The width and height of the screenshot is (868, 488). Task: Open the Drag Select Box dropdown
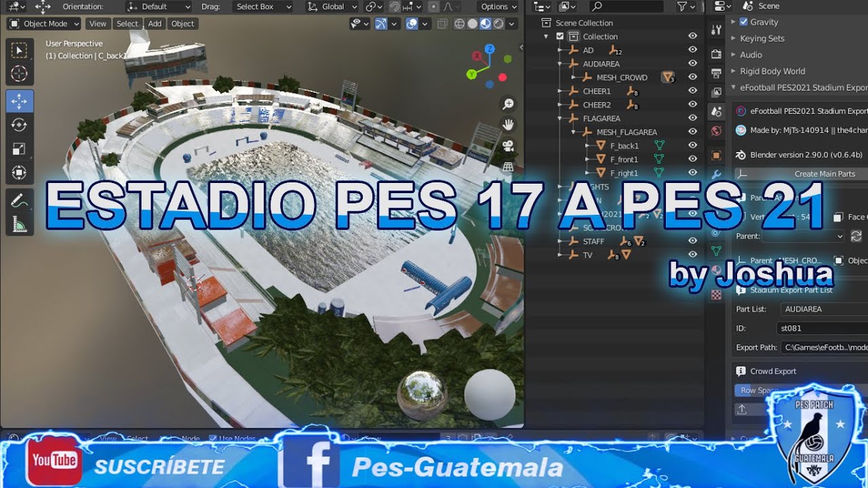262,7
